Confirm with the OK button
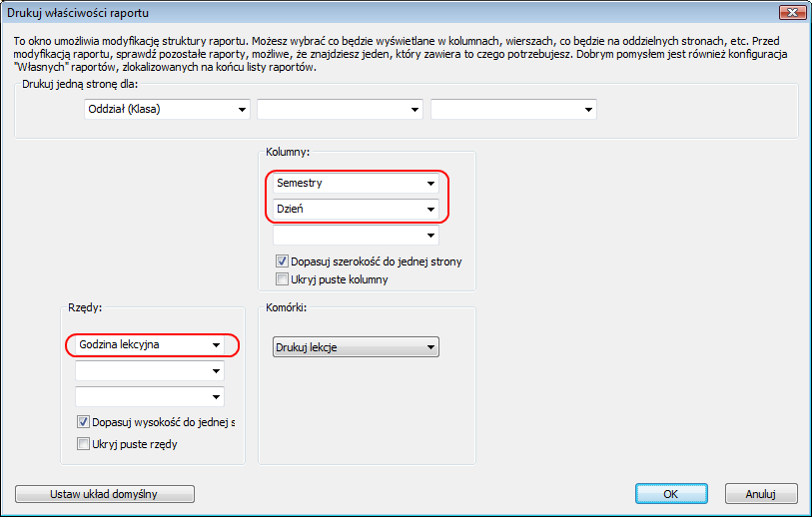 [671, 494]
